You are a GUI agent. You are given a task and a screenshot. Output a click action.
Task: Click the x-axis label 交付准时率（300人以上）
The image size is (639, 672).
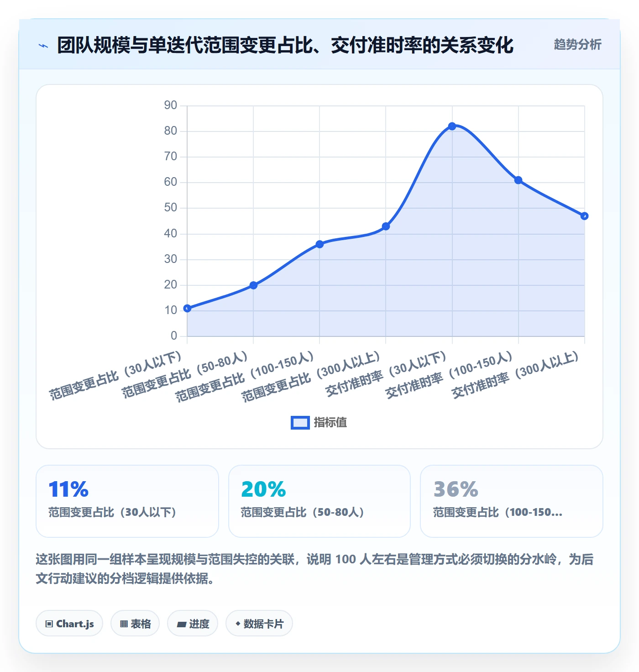[x=516, y=375]
